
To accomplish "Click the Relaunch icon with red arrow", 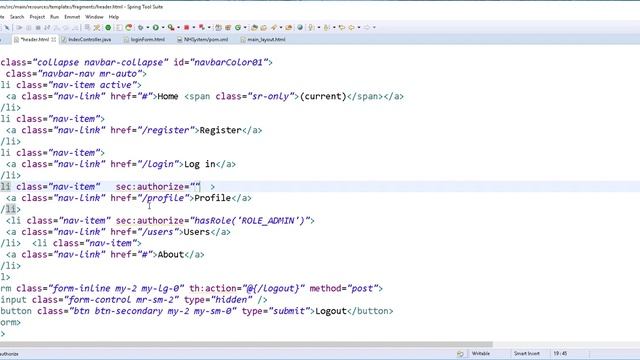I will (x=129, y=27).
